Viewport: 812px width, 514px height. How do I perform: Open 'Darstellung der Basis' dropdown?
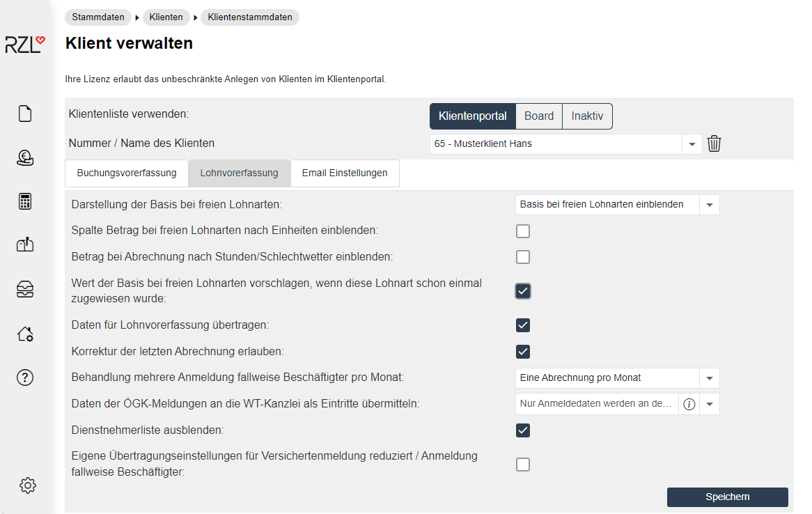(709, 205)
